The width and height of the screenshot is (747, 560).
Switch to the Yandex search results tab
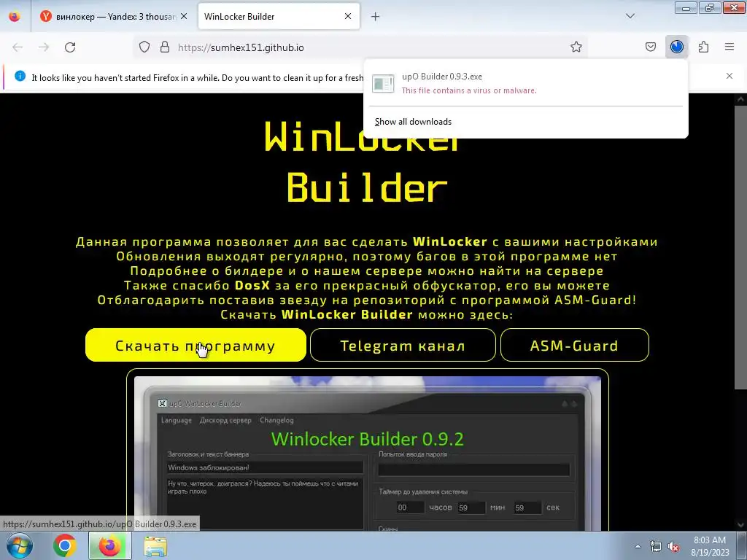(115, 17)
